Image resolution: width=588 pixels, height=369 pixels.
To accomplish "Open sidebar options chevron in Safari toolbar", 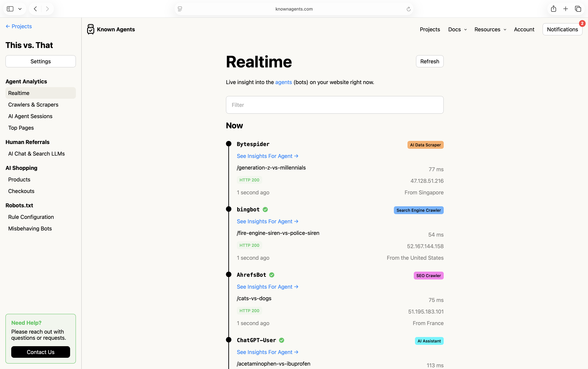I will (20, 9).
